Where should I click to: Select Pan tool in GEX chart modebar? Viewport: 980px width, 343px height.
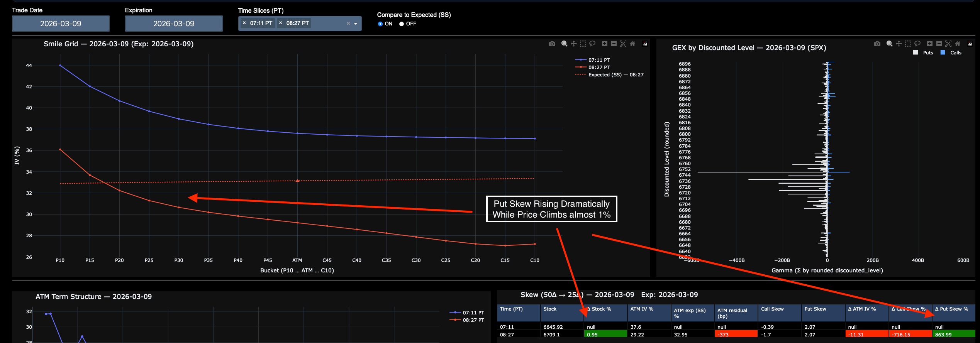899,44
